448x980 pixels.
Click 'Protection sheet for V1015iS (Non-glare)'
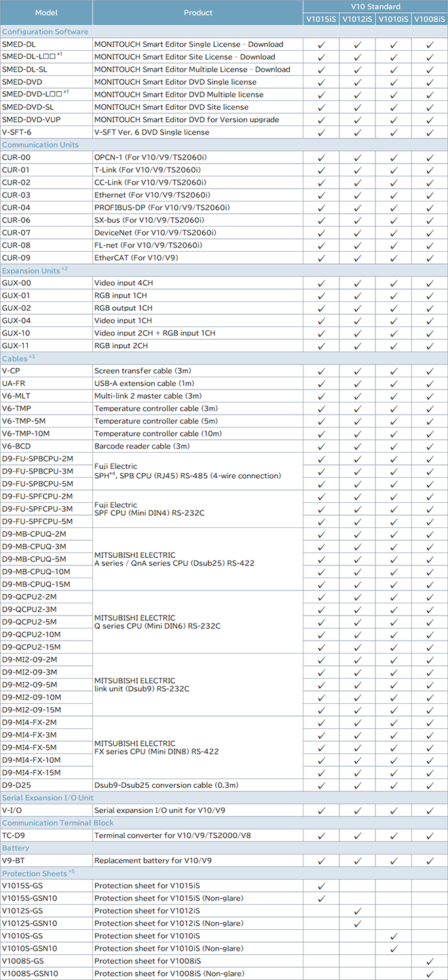(x=168, y=898)
